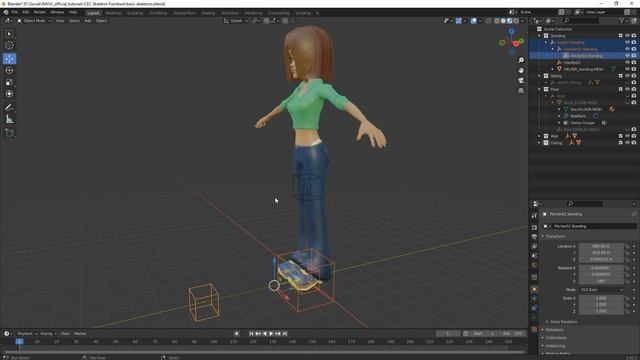Activate the Move tool
The height and width of the screenshot is (360, 640).
tap(9, 59)
